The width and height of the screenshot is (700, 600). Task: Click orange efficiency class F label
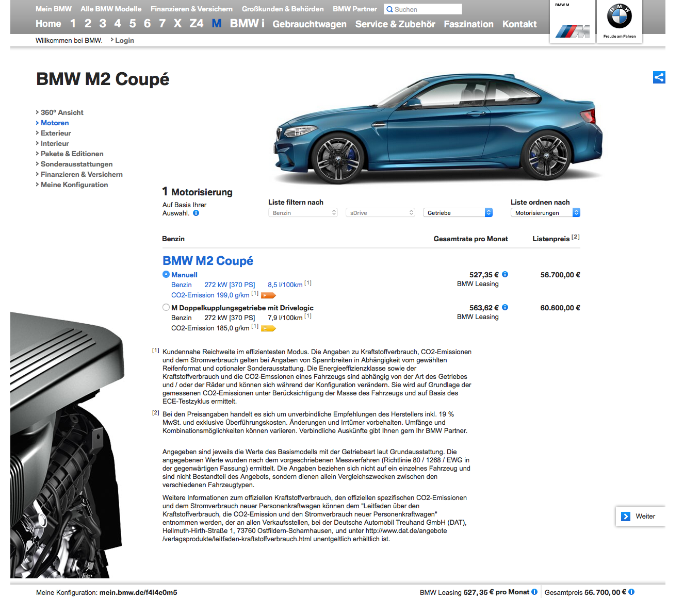coord(268,295)
